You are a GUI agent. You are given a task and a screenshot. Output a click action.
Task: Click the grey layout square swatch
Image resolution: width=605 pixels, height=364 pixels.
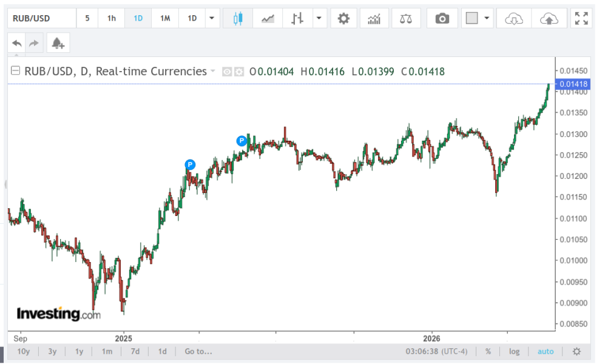tap(472, 18)
